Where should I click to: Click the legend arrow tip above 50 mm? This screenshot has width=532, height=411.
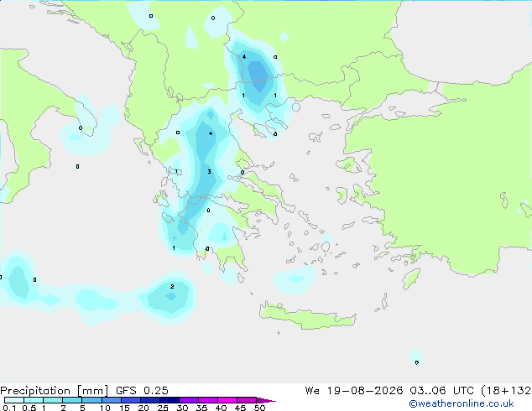pyautogui.click(x=266, y=400)
